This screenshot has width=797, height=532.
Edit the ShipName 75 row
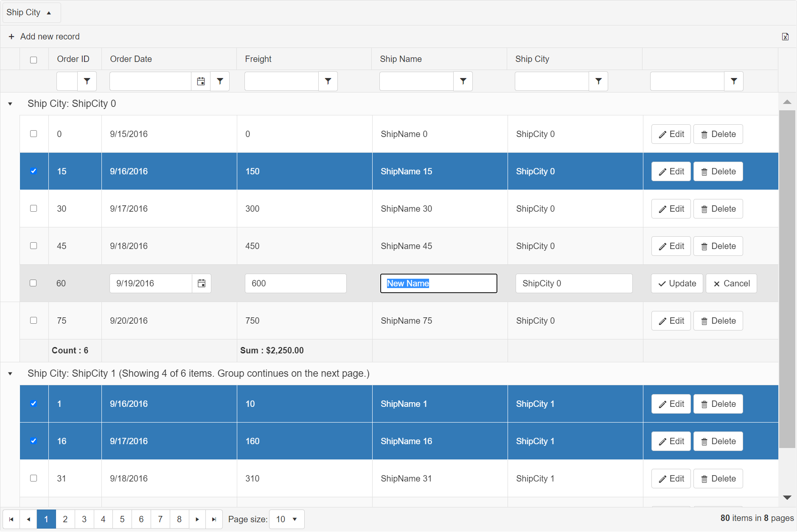coord(671,321)
